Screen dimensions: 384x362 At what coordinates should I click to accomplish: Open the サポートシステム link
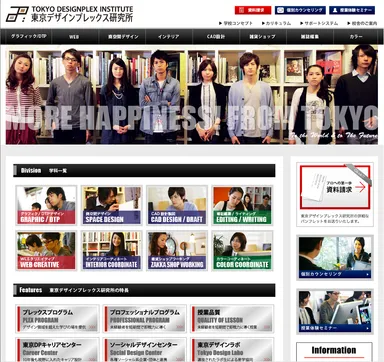click(x=319, y=23)
